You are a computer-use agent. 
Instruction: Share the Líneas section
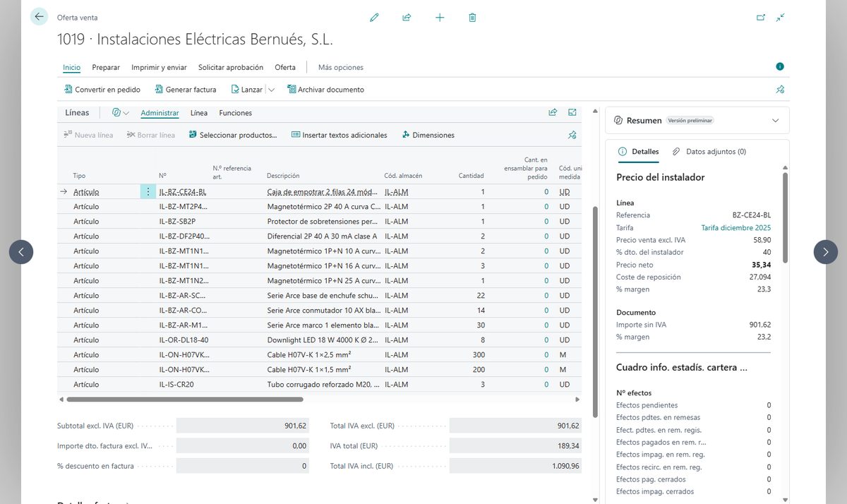coord(553,112)
